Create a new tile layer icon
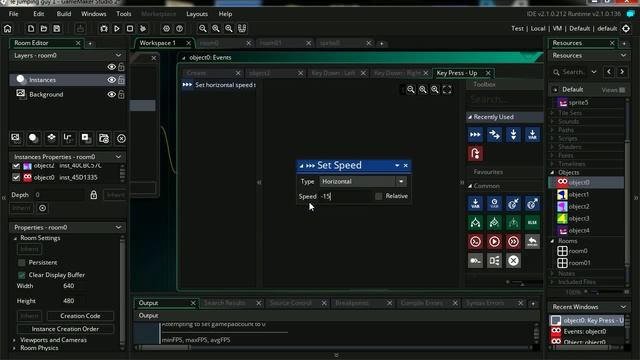 [51, 138]
